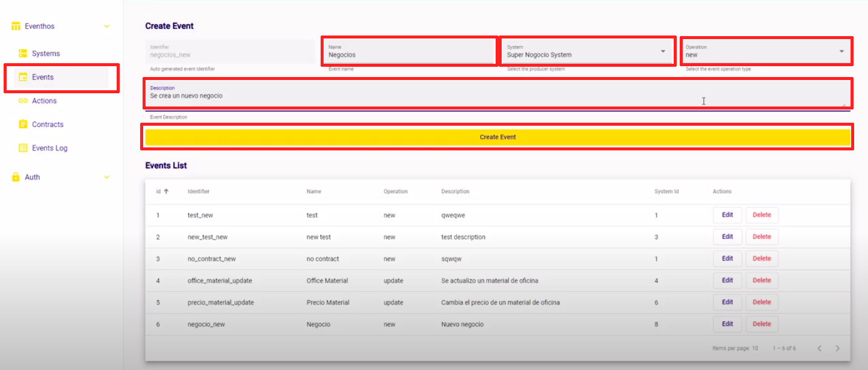The image size is (868, 370).
Task: Select the 'Precio Material' name cell
Action: 328,302
